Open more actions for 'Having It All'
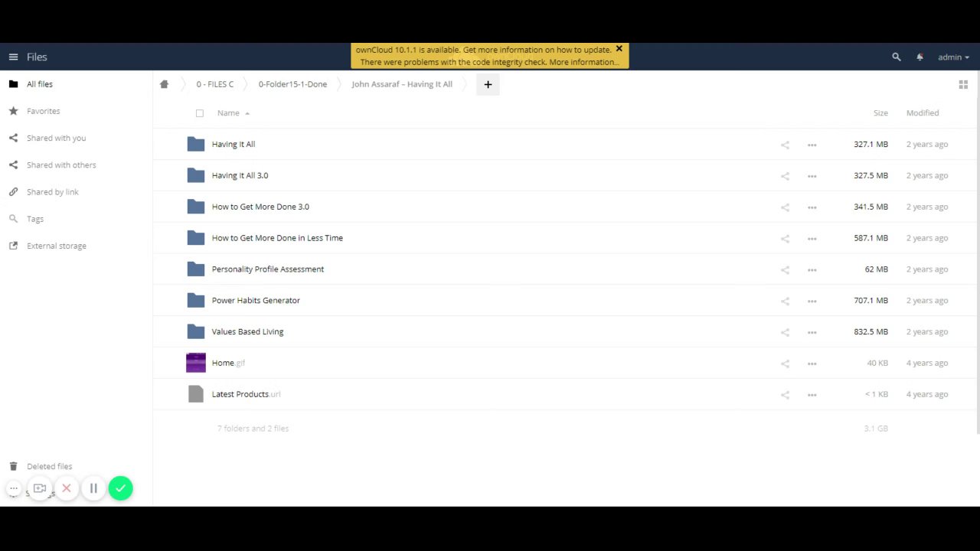This screenshot has height=551, width=980. [812, 145]
